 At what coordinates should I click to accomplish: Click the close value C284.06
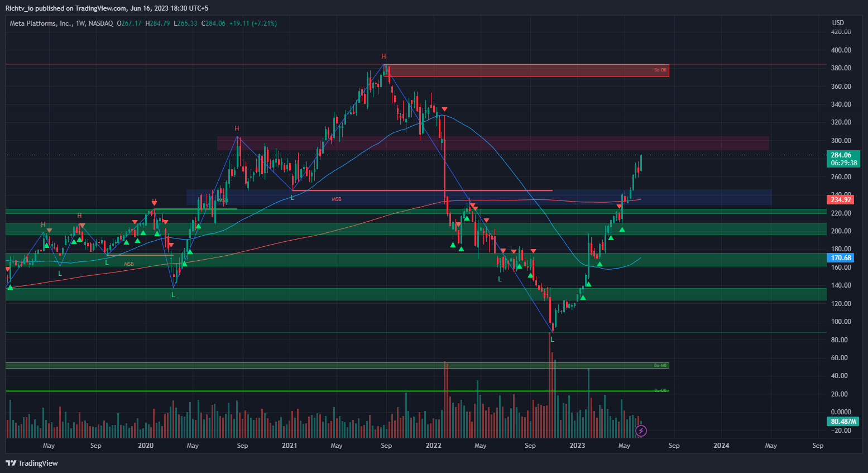tap(213, 23)
